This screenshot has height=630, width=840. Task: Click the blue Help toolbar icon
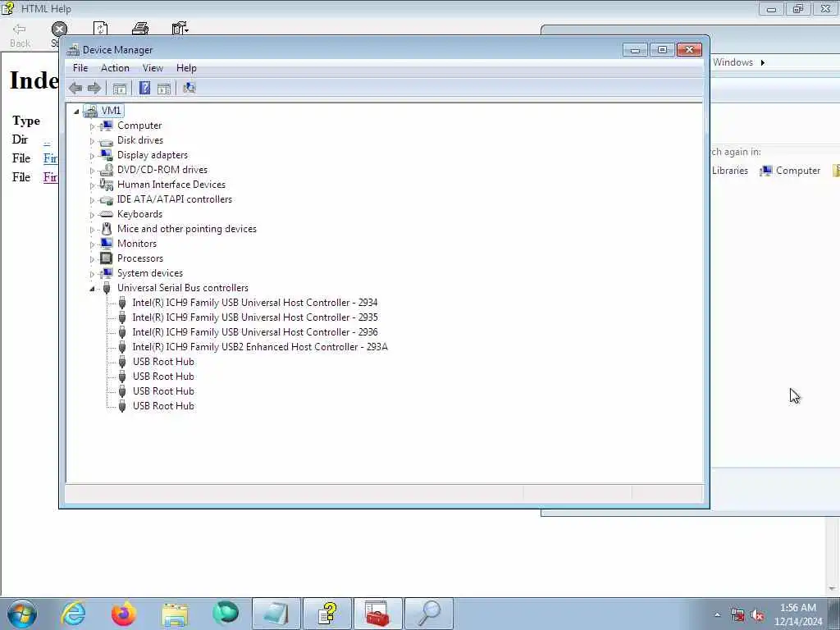[x=144, y=88]
